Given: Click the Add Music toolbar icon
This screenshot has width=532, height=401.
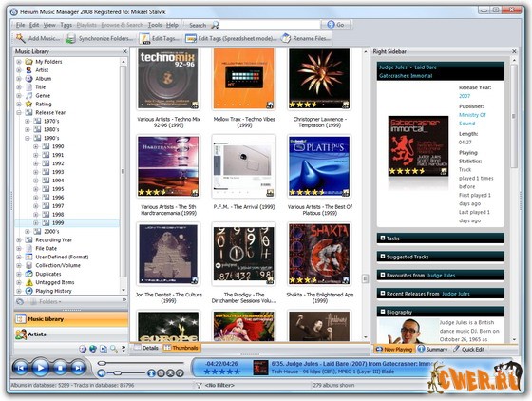Looking at the screenshot, I should point(20,38).
